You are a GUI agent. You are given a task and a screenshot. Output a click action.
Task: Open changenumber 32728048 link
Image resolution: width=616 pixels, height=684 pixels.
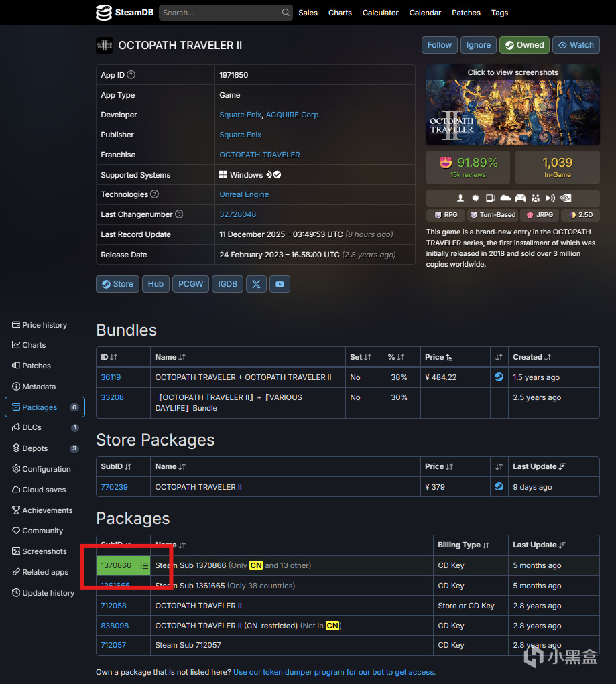237,214
